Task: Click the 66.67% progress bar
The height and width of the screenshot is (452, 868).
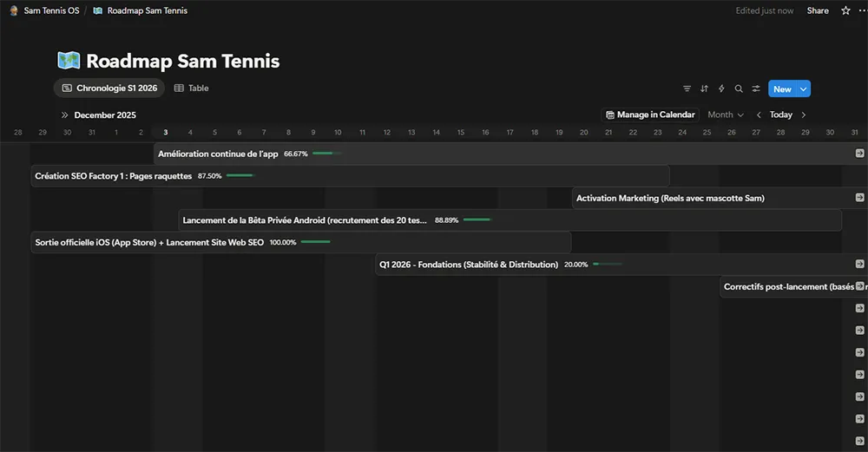Action: click(x=327, y=154)
